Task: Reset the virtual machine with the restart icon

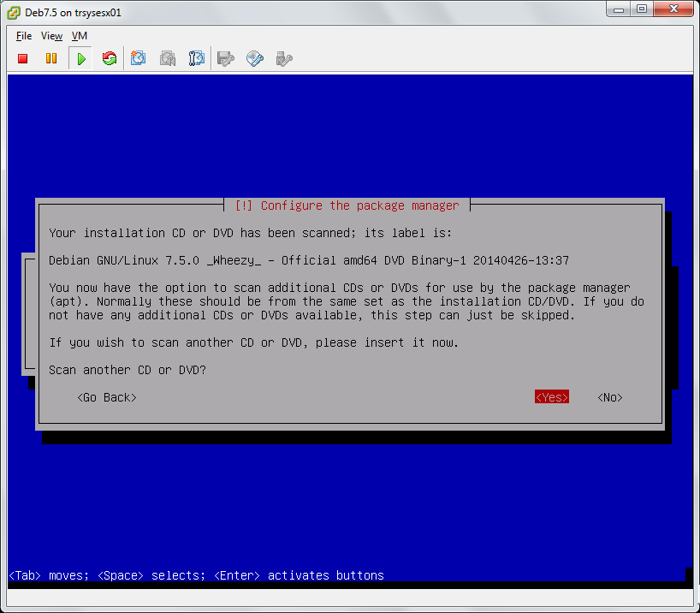Action: click(110, 58)
